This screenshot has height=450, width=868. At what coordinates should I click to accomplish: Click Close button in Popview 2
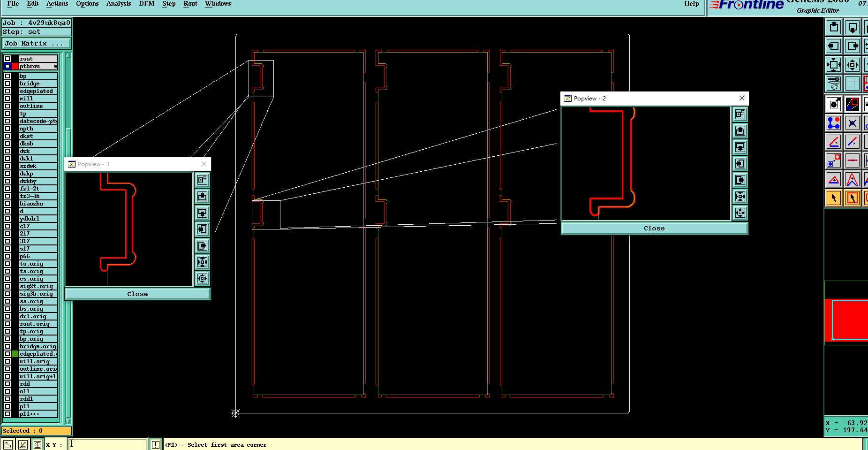[x=654, y=228]
